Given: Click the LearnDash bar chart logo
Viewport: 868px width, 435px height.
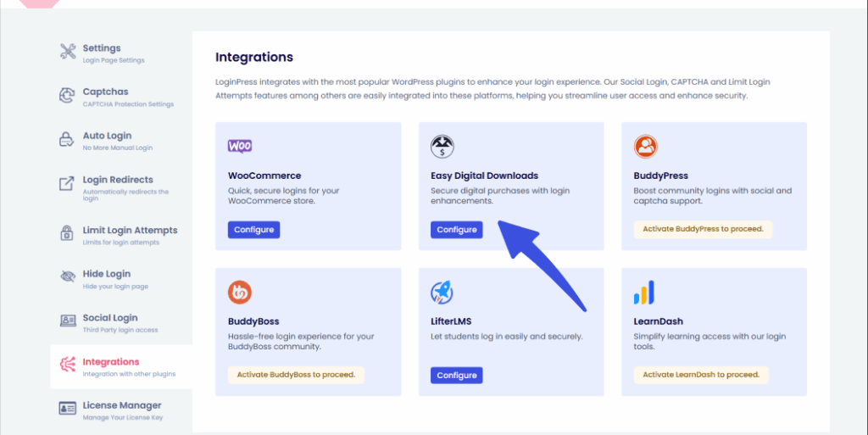Looking at the screenshot, I should (x=644, y=293).
